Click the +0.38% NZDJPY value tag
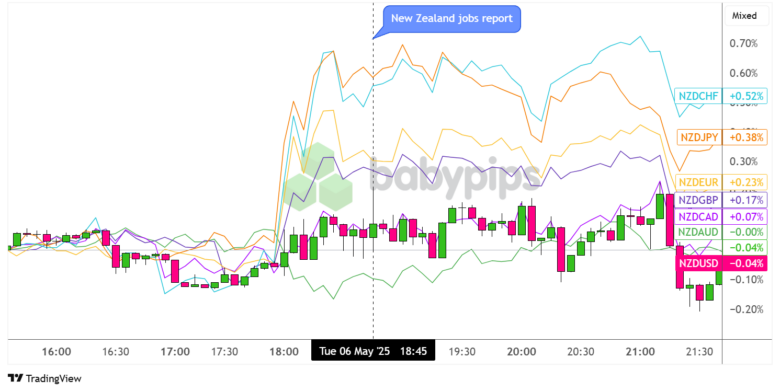 [745, 137]
